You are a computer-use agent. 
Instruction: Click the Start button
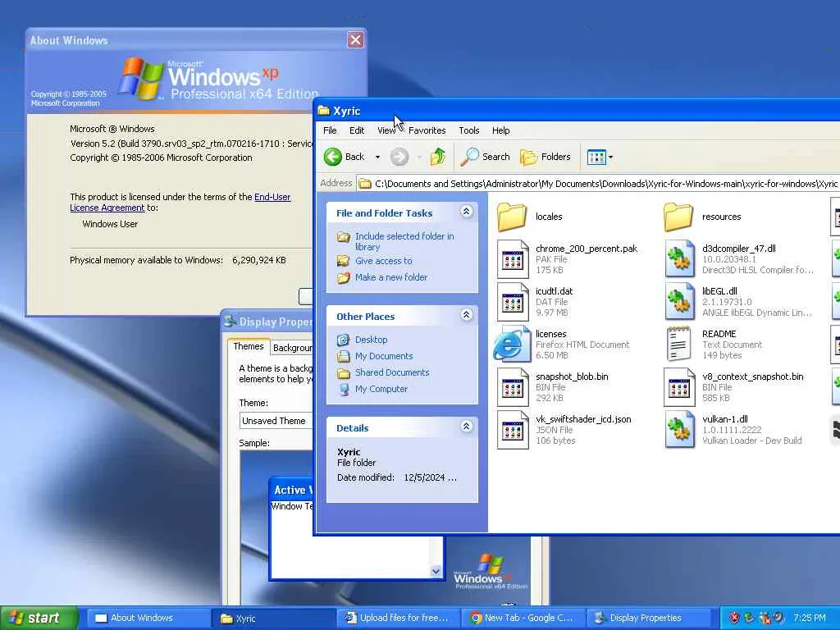(39, 618)
